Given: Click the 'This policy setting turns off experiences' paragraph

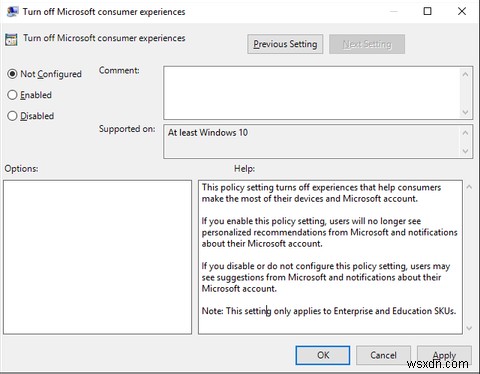Looking at the screenshot, I should point(321,193).
